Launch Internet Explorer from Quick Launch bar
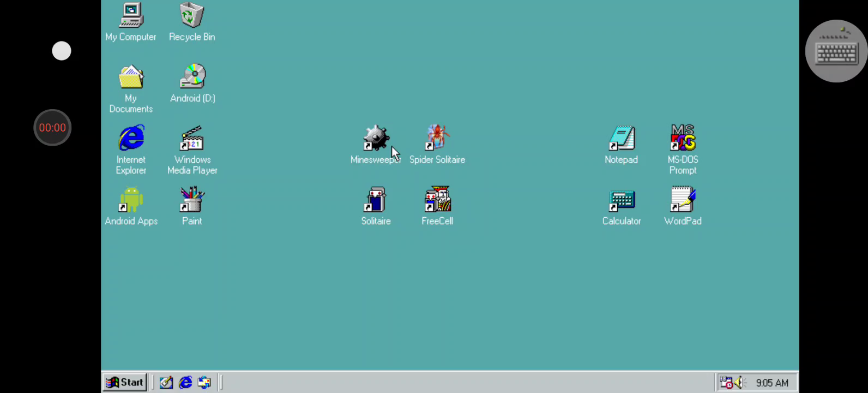 point(185,383)
